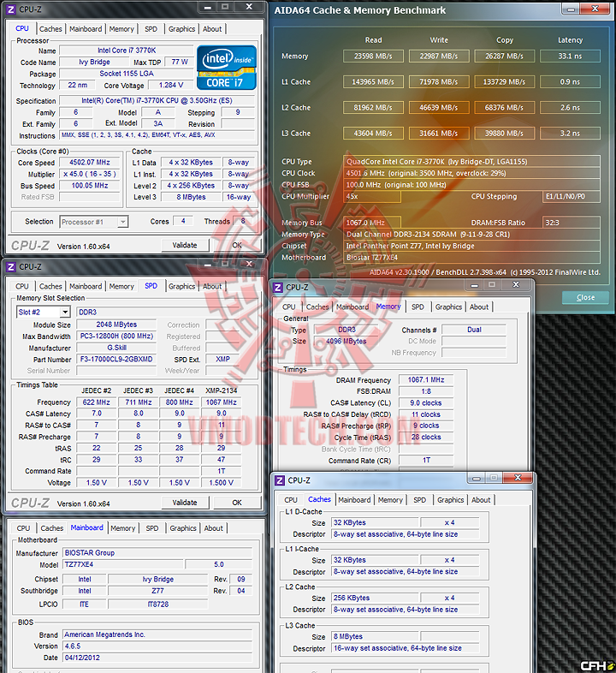
Task: Click the Close button in AIDA64 benchmark
Action: click(x=585, y=297)
